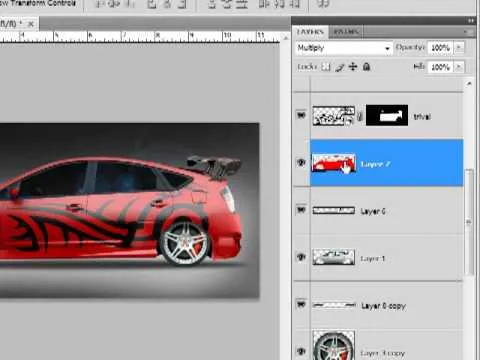This screenshot has height=360, width=480.
Task: Click the trival layer's image thumbnail
Action: pyautogui.click(x=334, y=116)
